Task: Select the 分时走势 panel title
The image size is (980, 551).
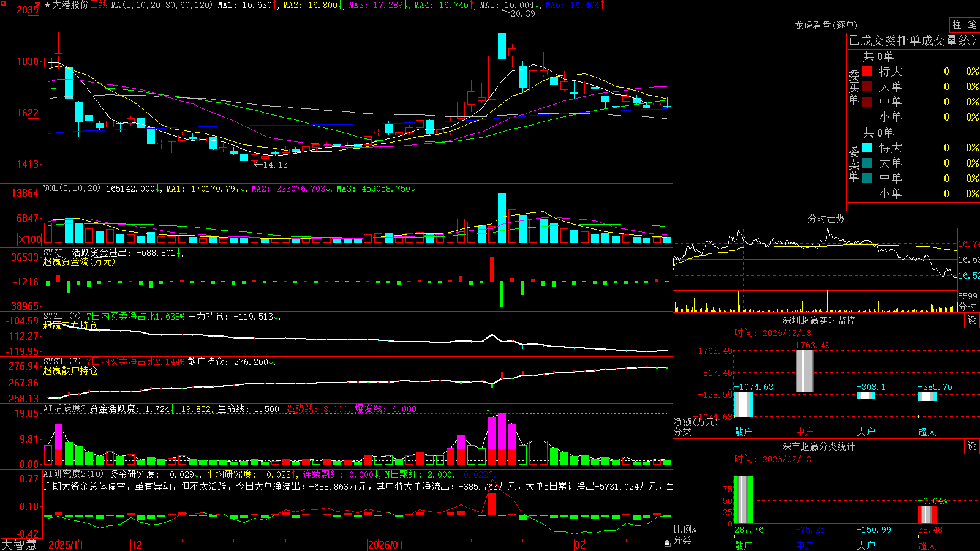Action: [826, 219]
